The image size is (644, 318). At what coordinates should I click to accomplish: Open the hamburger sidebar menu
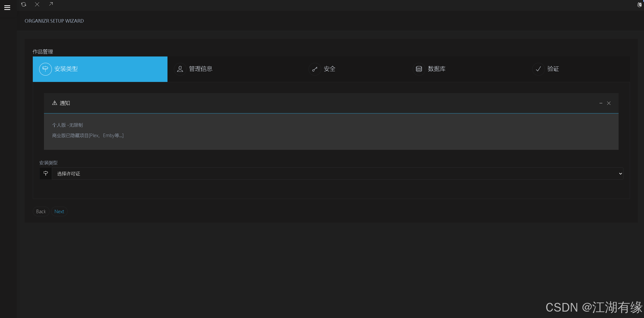[7, 8]
